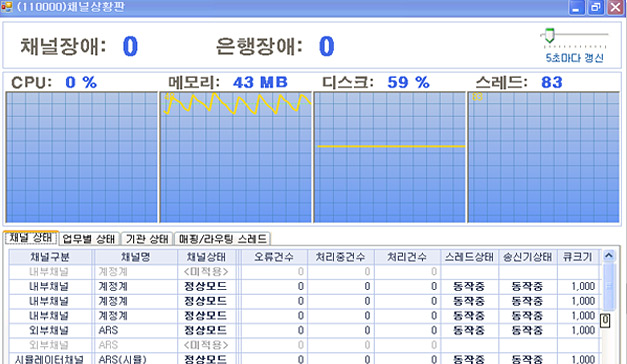Select the greyed ARS channel name cell
627x364 pixels.
136,345
